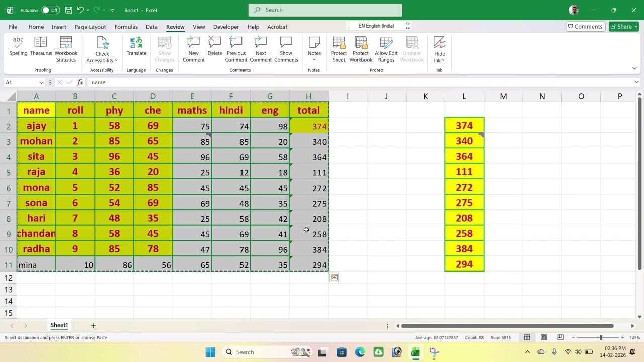The image size is (644, 362).
Task: Click yellow cell with 384 in column L
Action: (x=464, y=249)
